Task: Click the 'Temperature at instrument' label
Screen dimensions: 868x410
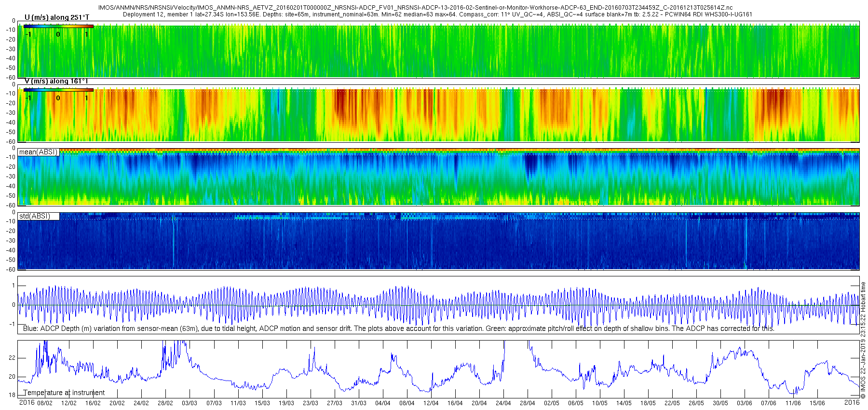Action: click(x=64, y=393)
